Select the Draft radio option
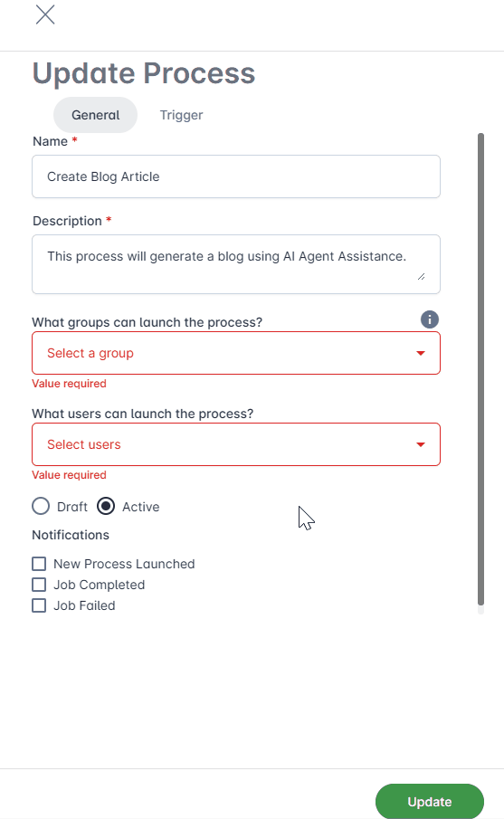 point(41,506)
